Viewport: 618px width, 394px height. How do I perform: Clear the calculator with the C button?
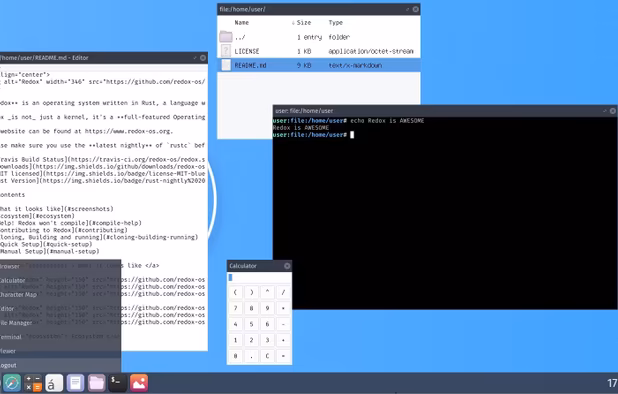267,356
